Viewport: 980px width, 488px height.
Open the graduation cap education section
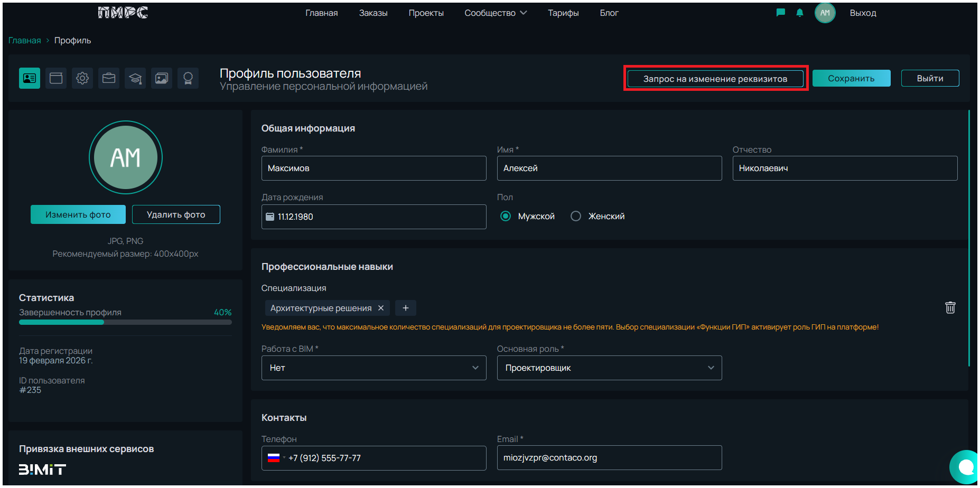[135, 78]
